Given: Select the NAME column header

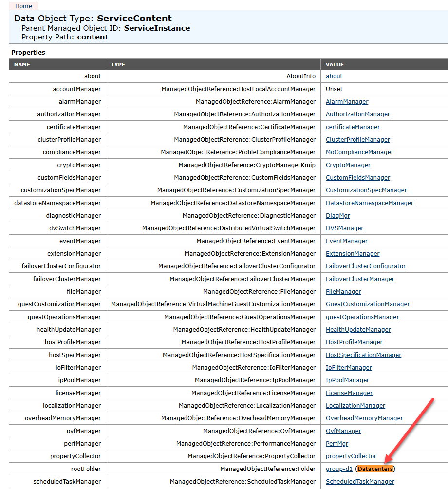Looking at the screenshot, I should 57,64.
